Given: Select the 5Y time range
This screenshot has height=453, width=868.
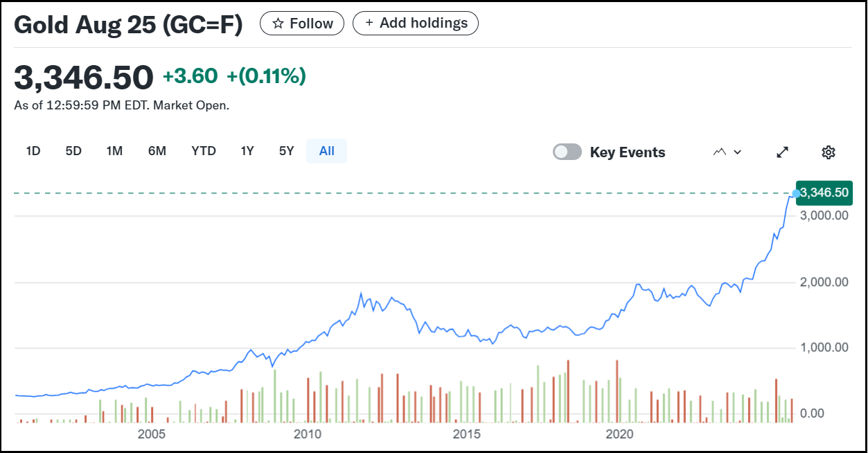Looking at the screenshot, I should [286, 151].
